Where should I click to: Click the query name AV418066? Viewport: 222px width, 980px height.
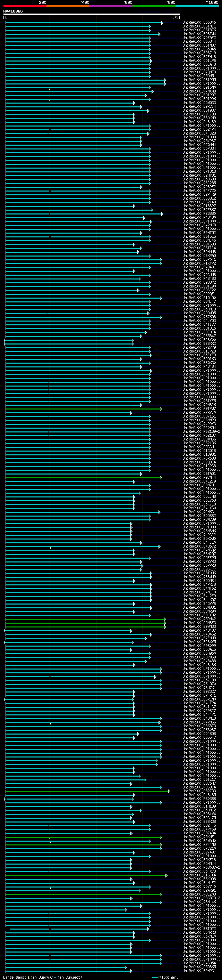coord(13,11)
